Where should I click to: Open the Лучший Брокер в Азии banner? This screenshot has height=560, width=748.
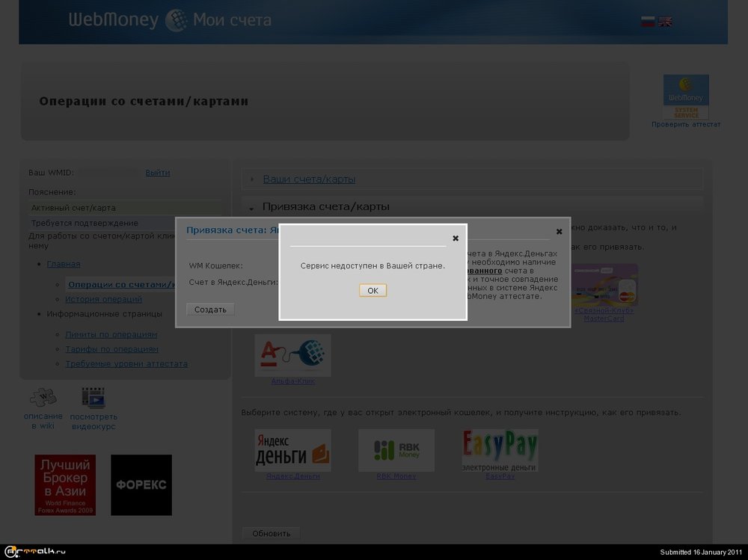point(65,484)
